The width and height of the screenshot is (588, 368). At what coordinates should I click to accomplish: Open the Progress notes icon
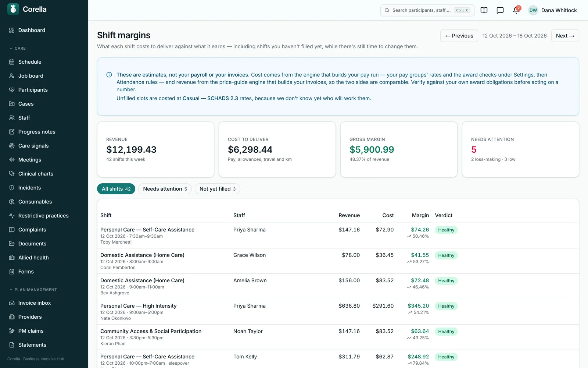[12, 132]
